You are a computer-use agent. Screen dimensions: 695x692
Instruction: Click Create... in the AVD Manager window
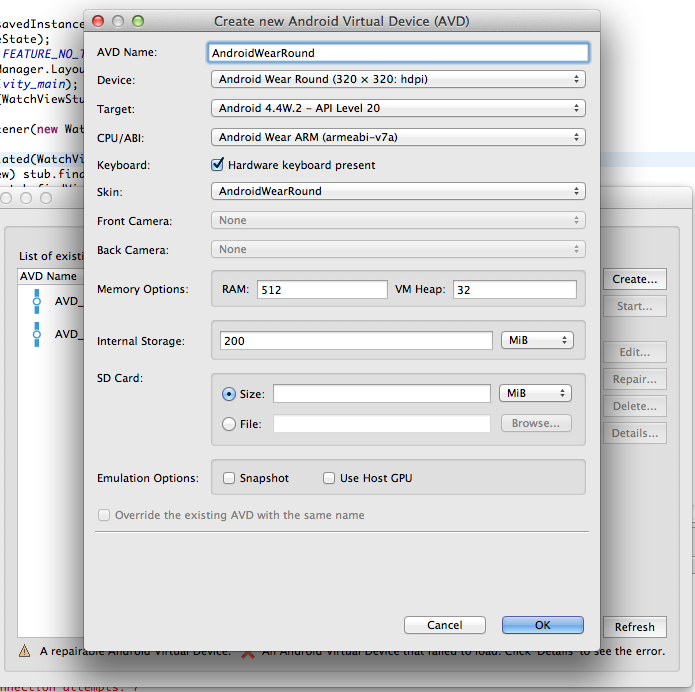pyautogui.click(x=634, y=279)
